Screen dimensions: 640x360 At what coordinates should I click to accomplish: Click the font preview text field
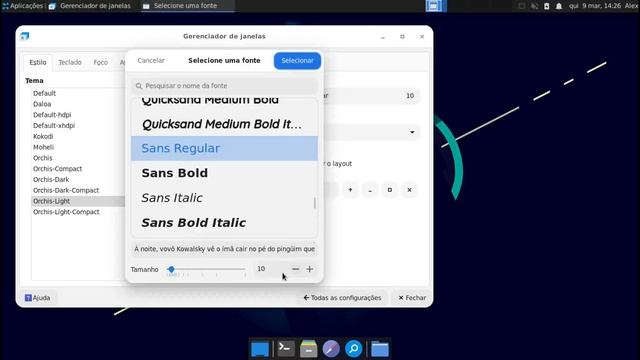(224, 249)
